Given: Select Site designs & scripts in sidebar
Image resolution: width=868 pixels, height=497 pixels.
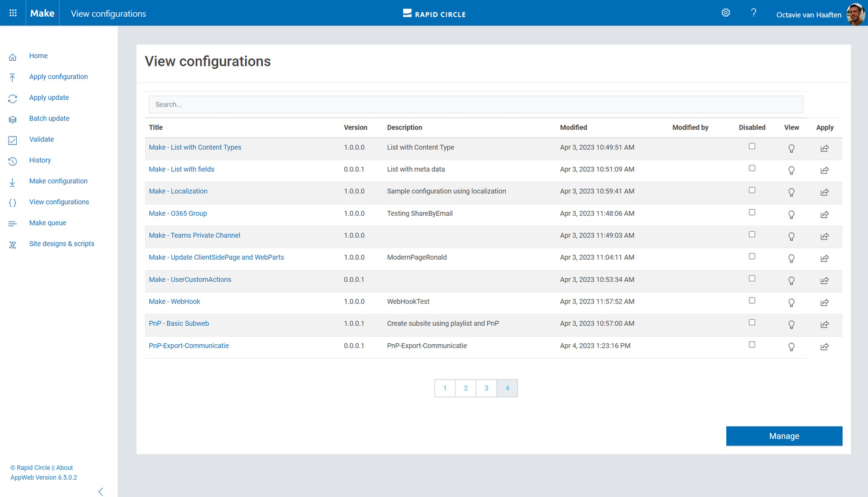Looking at the screenshot, I should click(x=61, y=244).
